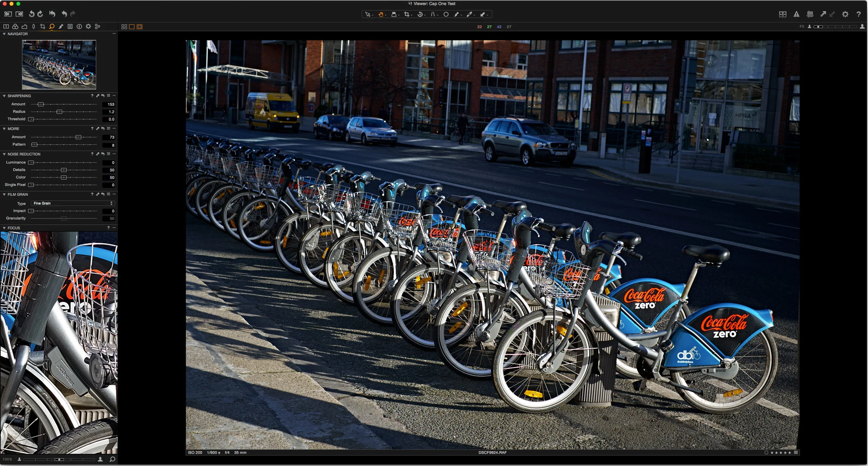
Task: Adjust the Sharpening Radius slider handle
Action: [x=59, y=112]
